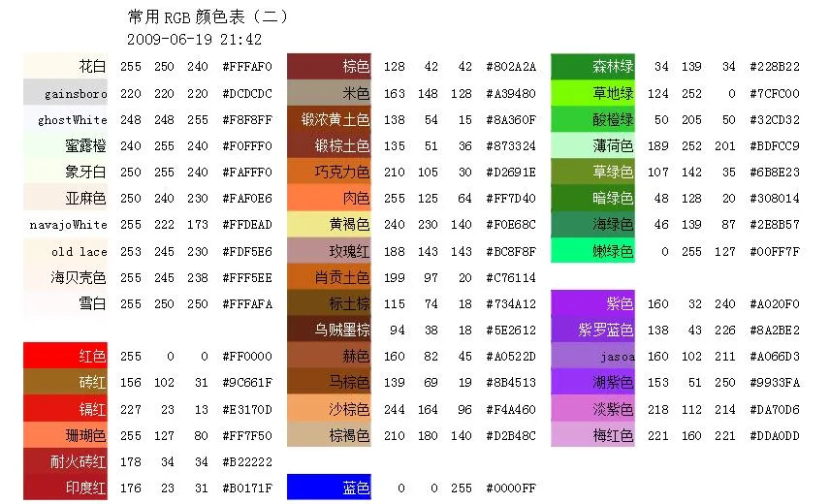Click the 肖贡土色 swatch

pyautogui.click(x=329, y=277)
